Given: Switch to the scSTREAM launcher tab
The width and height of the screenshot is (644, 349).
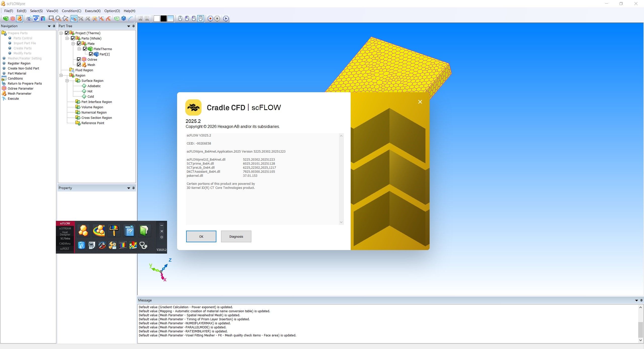Looking at the screenshot, I should click(x=65, y=228).
